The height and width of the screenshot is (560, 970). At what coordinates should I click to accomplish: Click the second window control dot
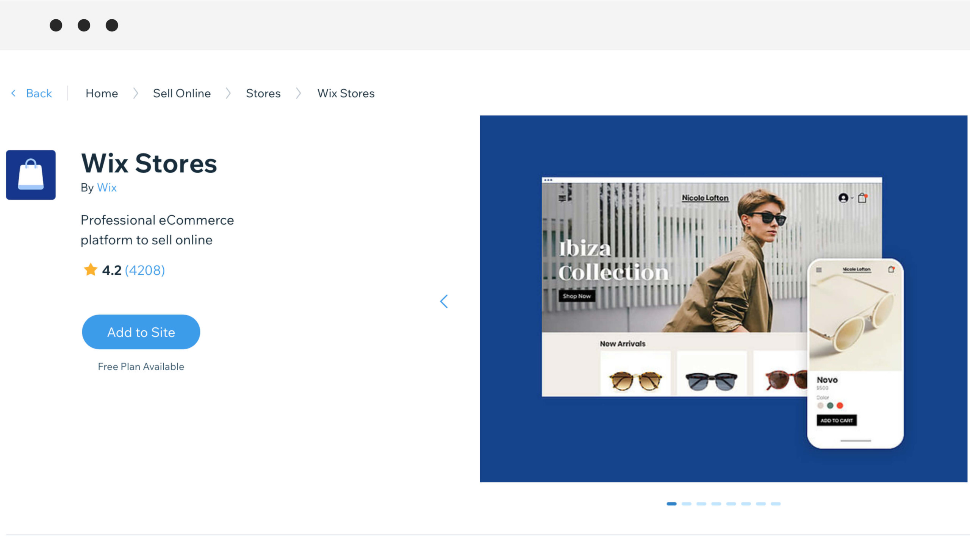(84, 25)
